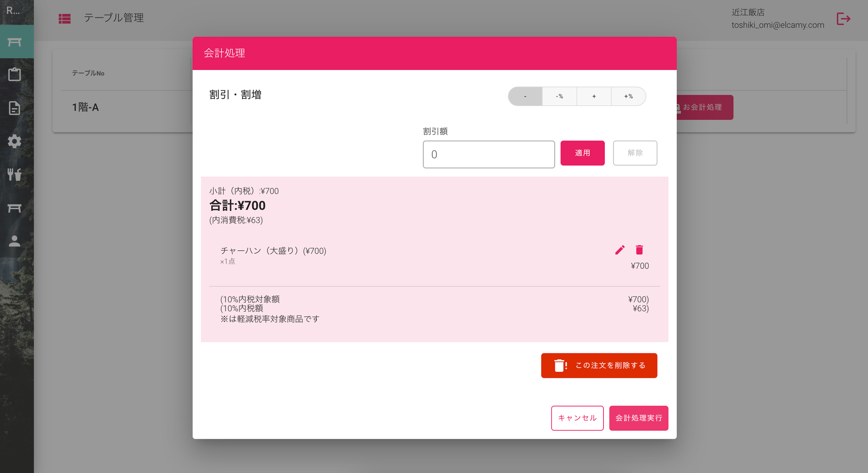Click the 解除 release button
The width and height of the screenshot is (868, 473).
click(635, 153)
